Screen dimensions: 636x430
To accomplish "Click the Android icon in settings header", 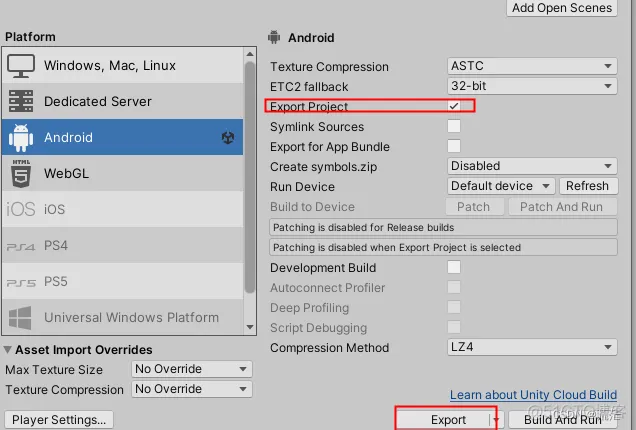I will coord(274,37).
